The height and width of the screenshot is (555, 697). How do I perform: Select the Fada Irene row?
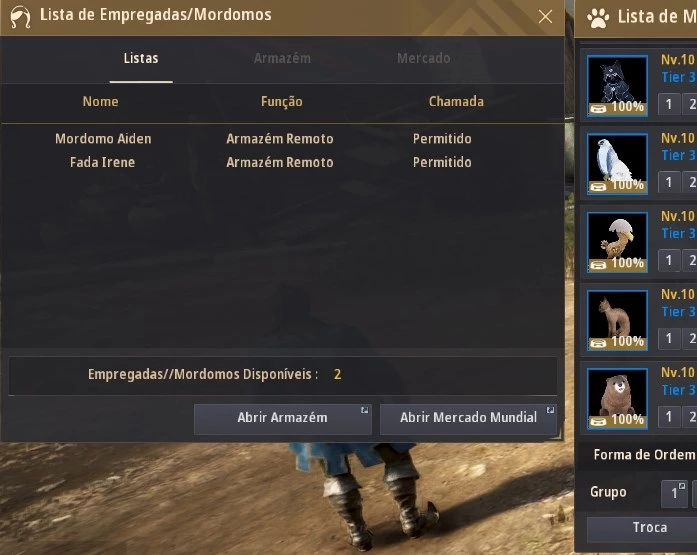click(x=282, y=162)
